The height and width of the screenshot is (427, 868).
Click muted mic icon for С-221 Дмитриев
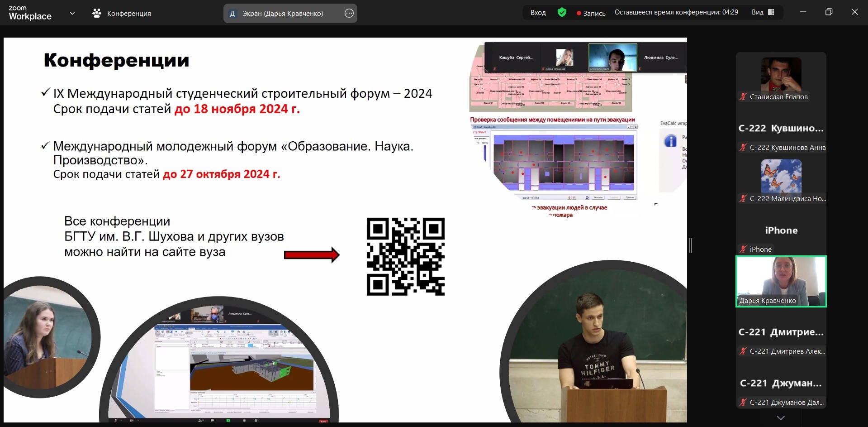click(743, 351)
